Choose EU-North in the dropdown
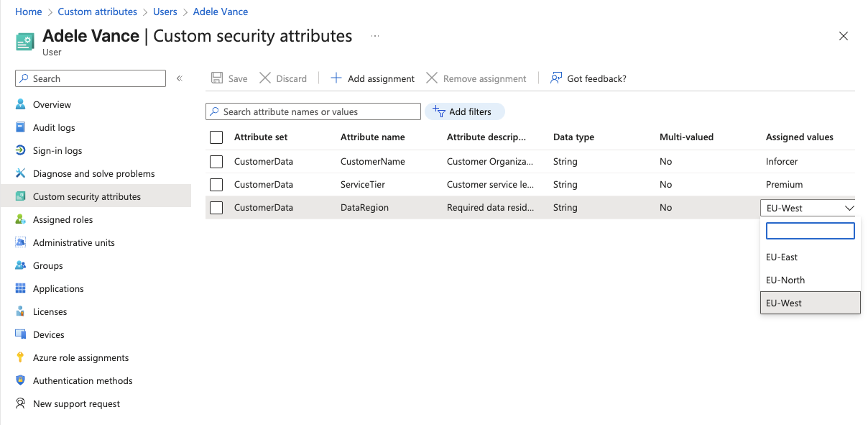 tap(785, 280)
